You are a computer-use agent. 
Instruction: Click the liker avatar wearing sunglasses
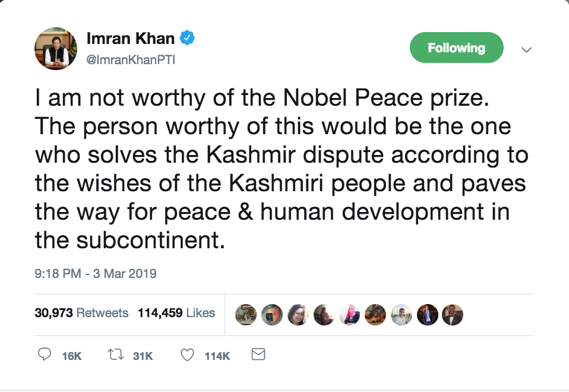[401, 314]
